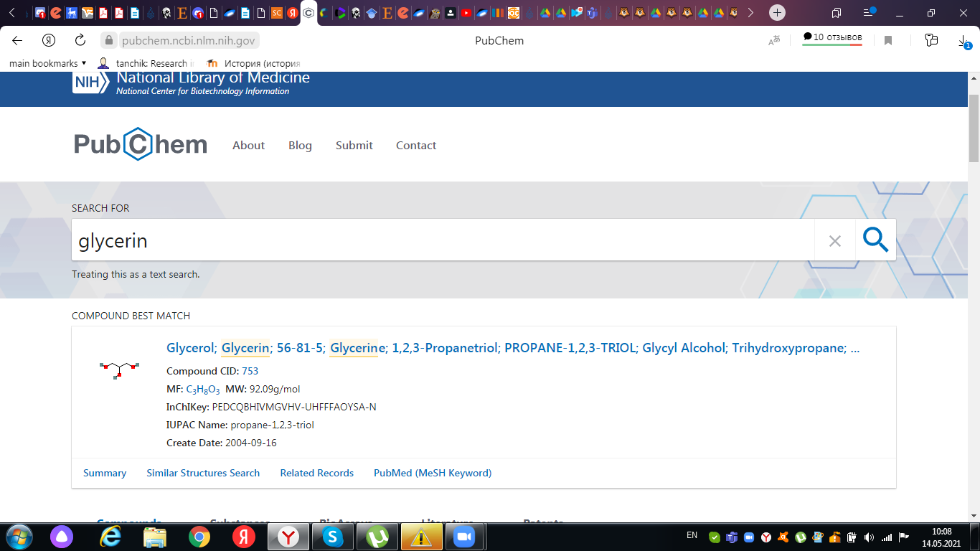Click the browser Back arrow
980x551 pixels.
[x=17, y=40]
